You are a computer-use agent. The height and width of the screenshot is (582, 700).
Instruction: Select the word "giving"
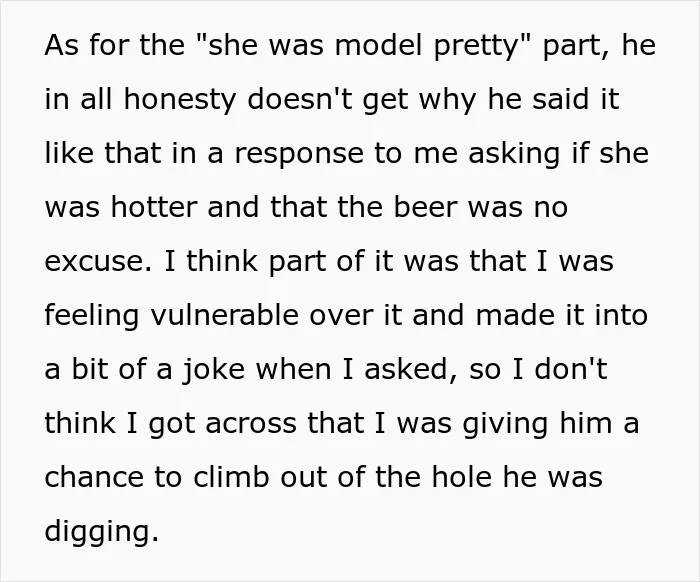[505, 425]
